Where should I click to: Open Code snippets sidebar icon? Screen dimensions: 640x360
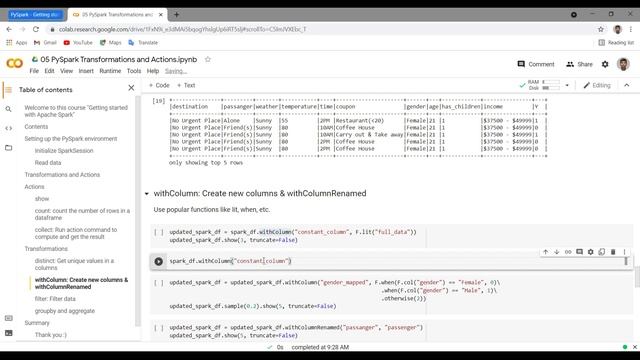point(8,128)
